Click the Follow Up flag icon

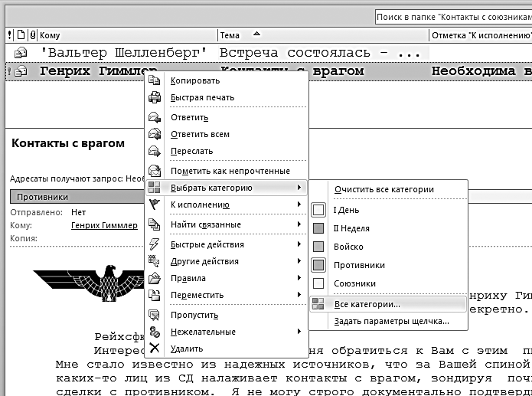point(155,205)
